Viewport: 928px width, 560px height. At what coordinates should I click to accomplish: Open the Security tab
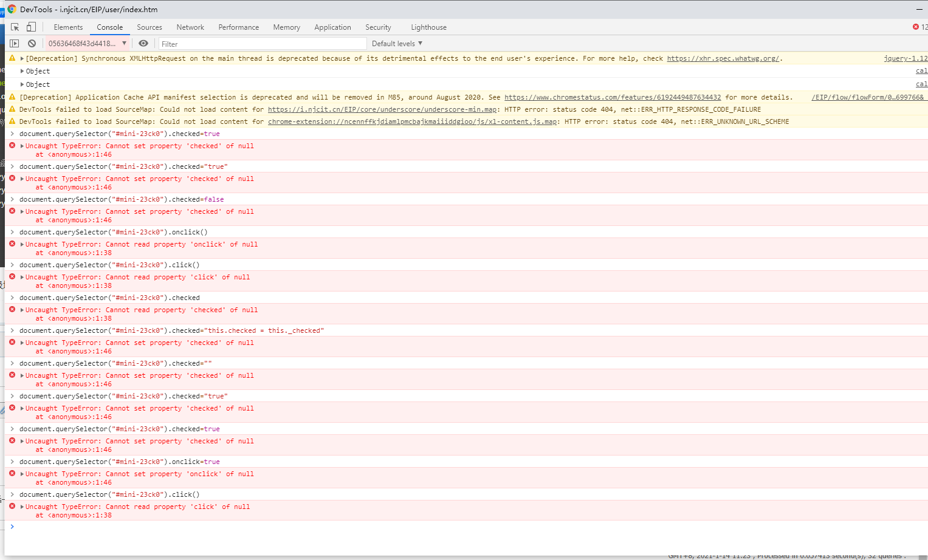pos(378,27)
